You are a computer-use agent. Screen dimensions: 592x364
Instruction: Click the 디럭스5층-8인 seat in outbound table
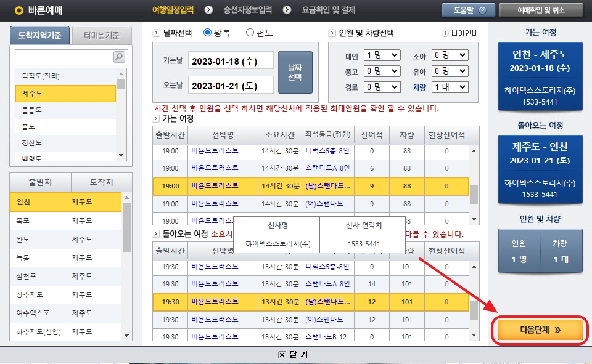327,151
